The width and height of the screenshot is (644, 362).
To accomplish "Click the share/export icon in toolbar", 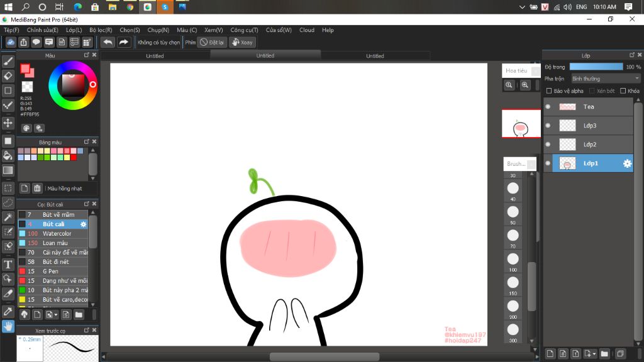I will [x=23, y=42].
